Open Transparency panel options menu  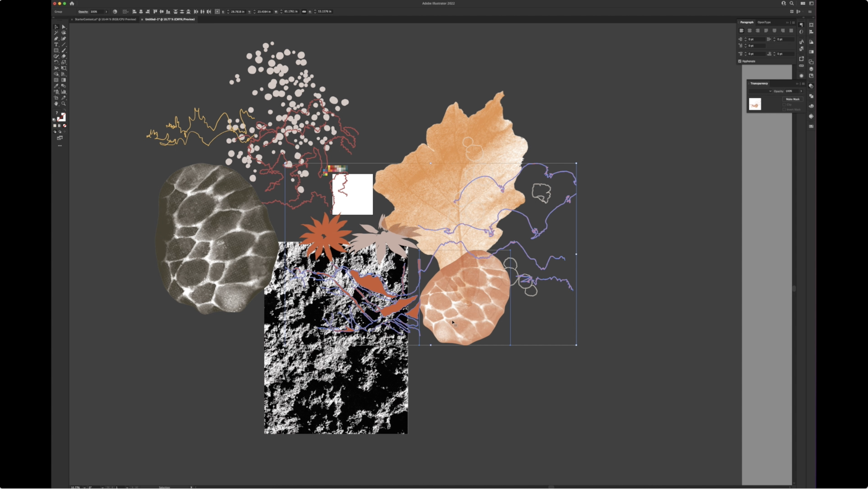(x=803, y=84)
